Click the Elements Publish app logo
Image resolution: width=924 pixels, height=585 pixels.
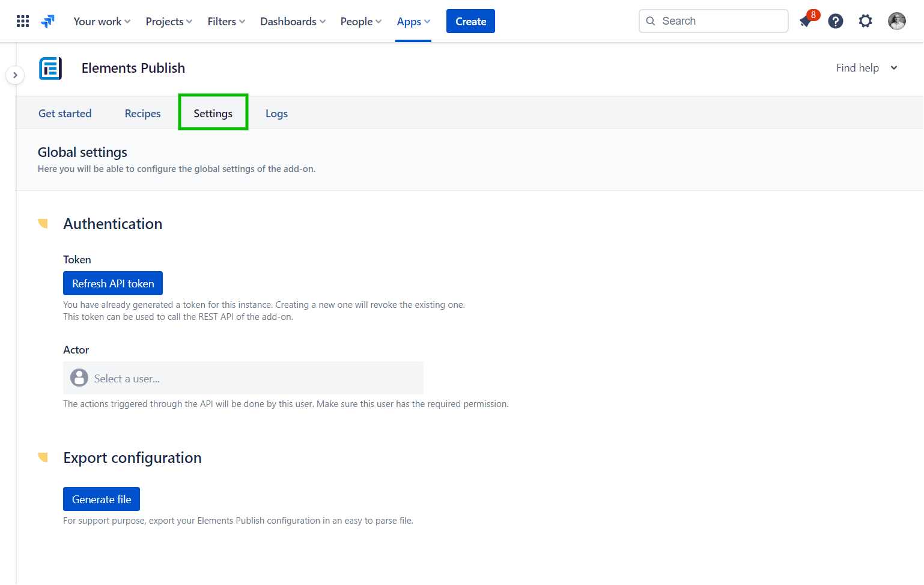50,69
